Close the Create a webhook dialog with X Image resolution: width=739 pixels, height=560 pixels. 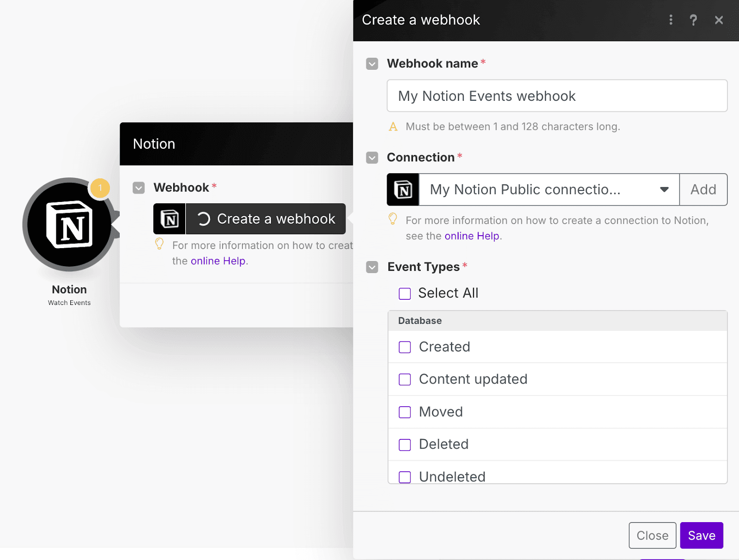pyautogui.click(x=719, y=20)
